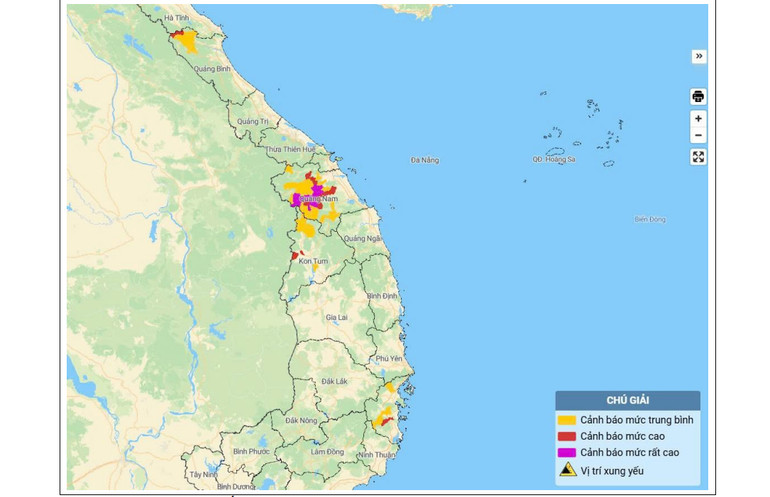Screen dimensions: 770x497
Task: Click the Đắk Lắk province label
Action: [334, 382]
